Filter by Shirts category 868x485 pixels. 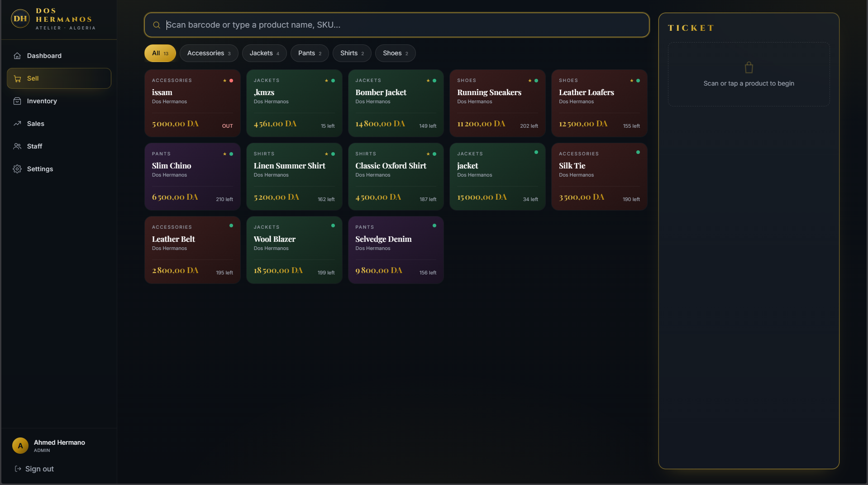(352, 53)
